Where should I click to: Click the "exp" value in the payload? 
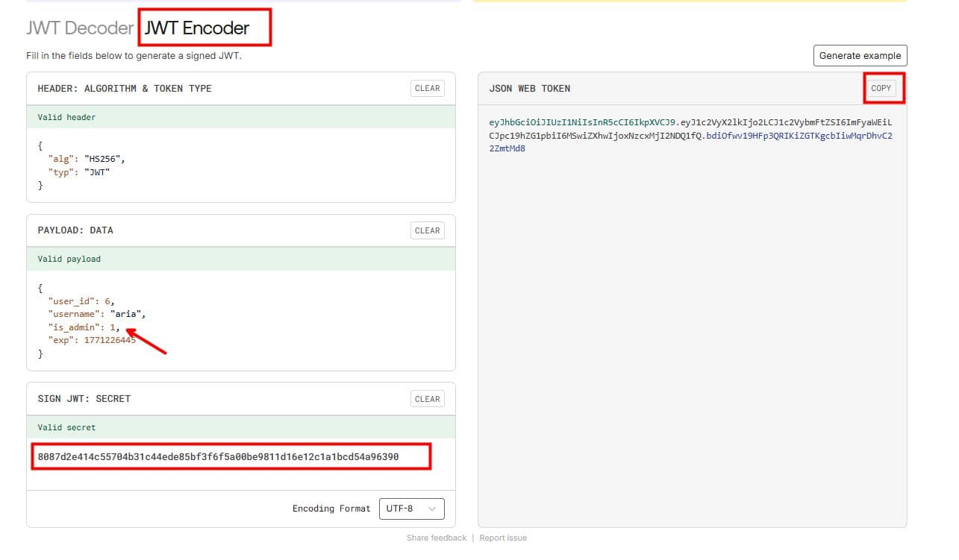click(x=110, y=340)
